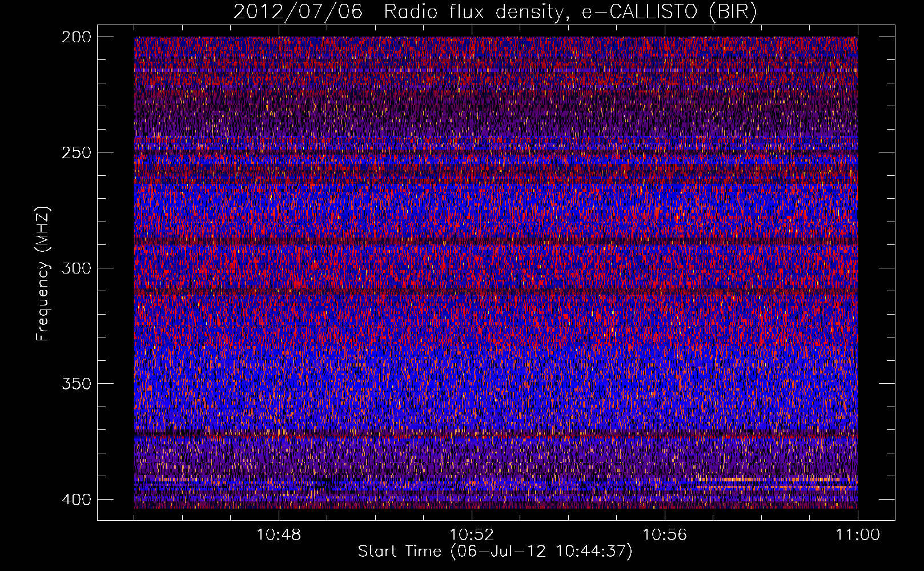The width and height of the screenshot is (924, 571).
Task: Click the 10:56 time tick label
Action: pos(665,535)
